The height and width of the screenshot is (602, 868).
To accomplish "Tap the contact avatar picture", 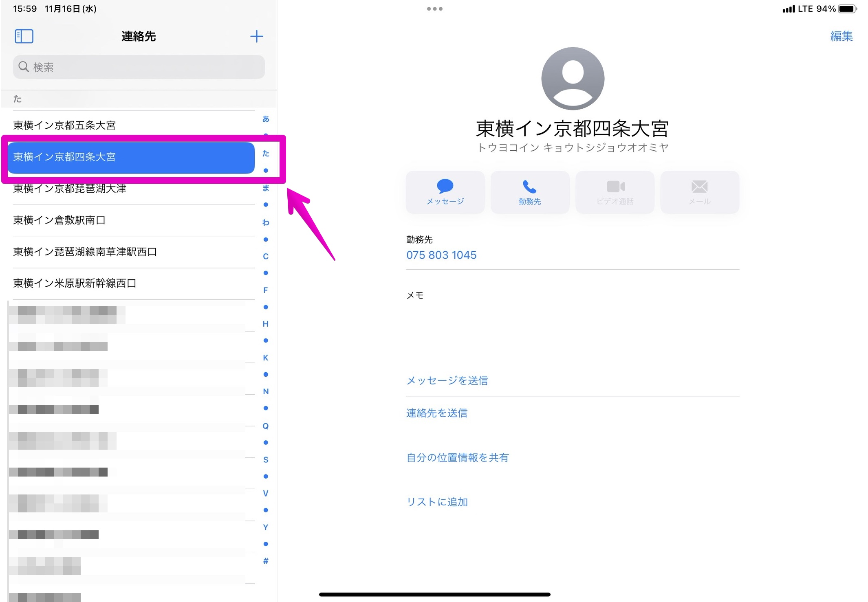I will 573,79.
